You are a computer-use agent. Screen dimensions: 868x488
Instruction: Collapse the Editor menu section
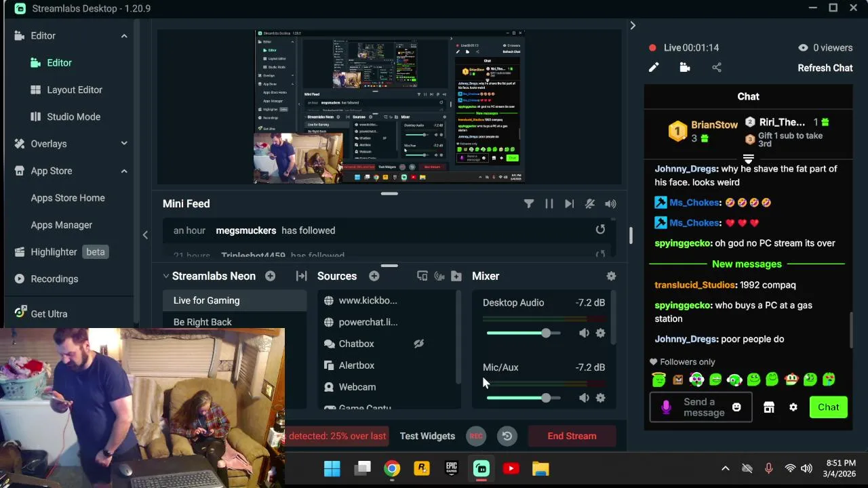(124, 35)
